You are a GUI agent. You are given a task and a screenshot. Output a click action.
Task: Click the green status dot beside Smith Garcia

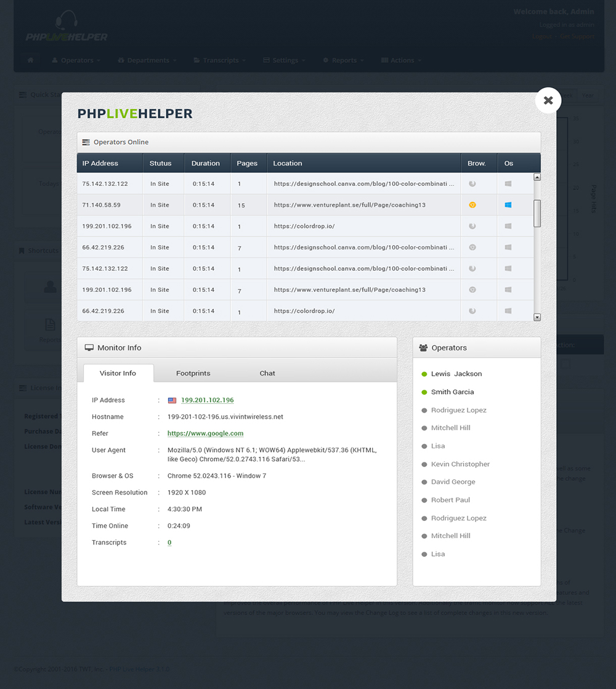point(424,392)
